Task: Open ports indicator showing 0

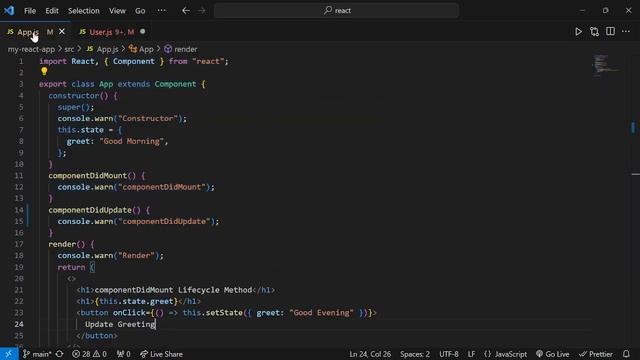Action: click(x=124, y=354)
